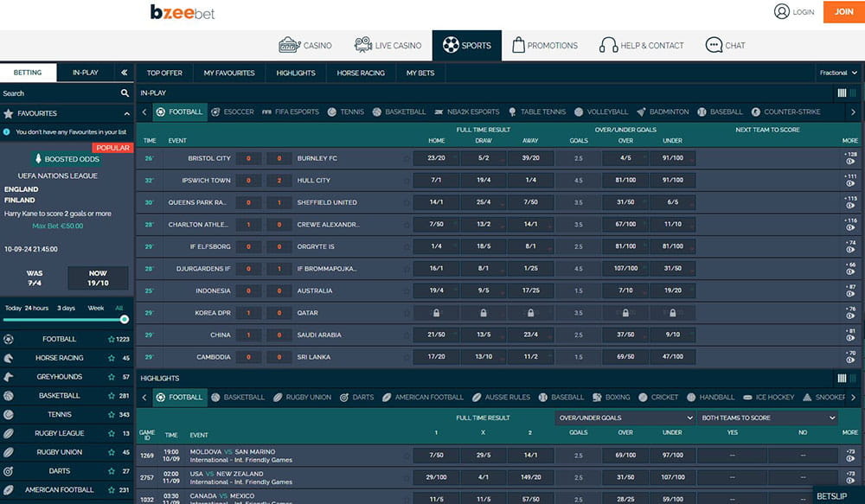This screenshot has width=865, height=504.
Task: Favourite Football with sidebar star
Action: (112, 339)
